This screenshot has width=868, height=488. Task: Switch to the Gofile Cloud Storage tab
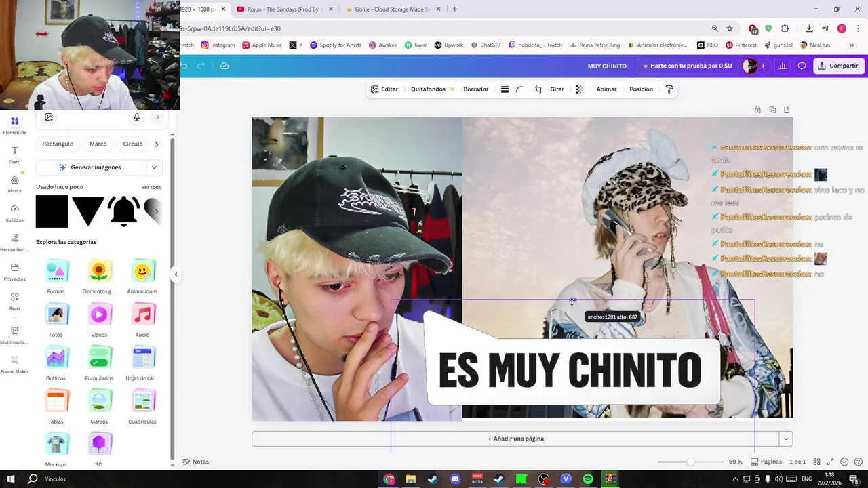393,9
